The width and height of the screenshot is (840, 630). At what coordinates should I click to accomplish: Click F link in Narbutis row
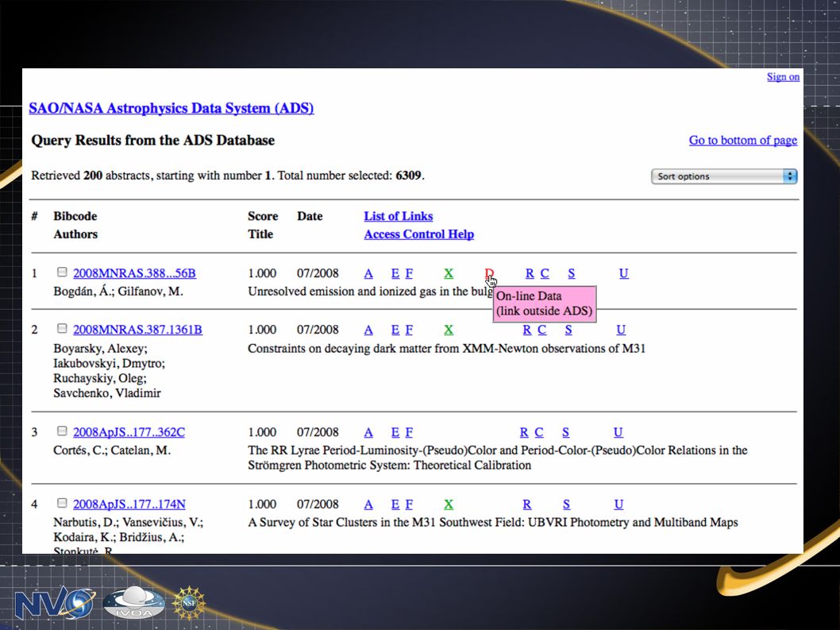(409, 504)
